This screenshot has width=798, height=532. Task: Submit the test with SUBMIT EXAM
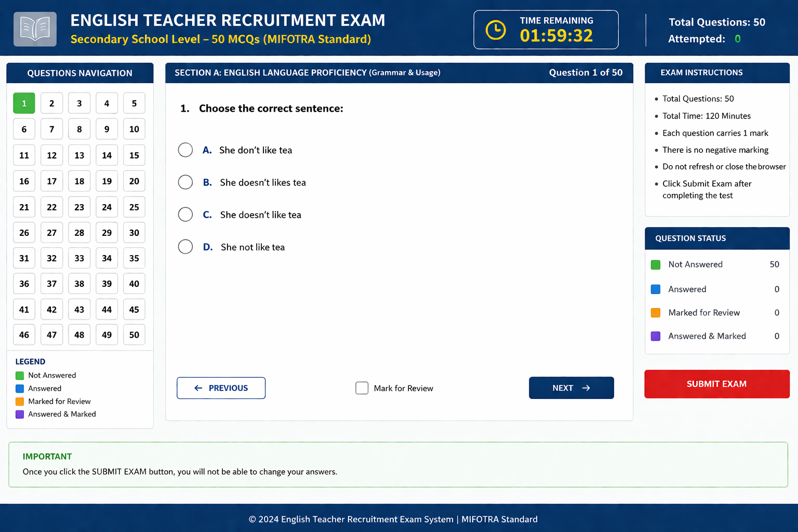[x=716, y=384]
